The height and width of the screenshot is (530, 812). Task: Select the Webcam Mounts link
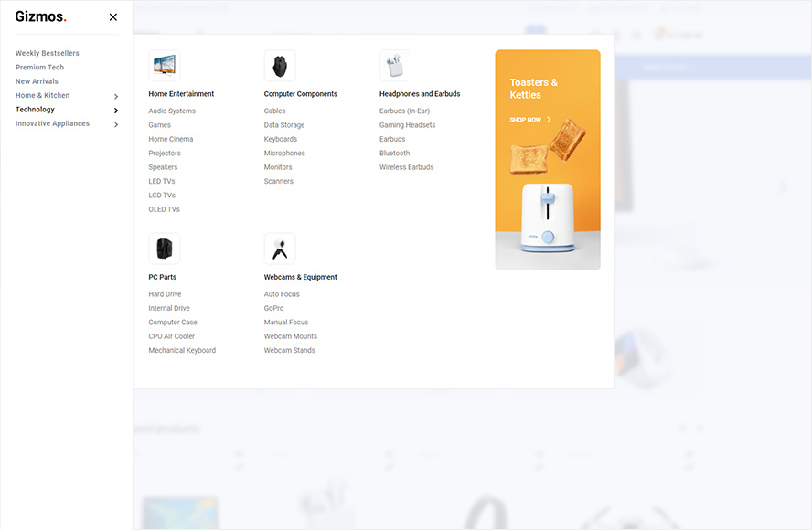click(x=291, y=336)
